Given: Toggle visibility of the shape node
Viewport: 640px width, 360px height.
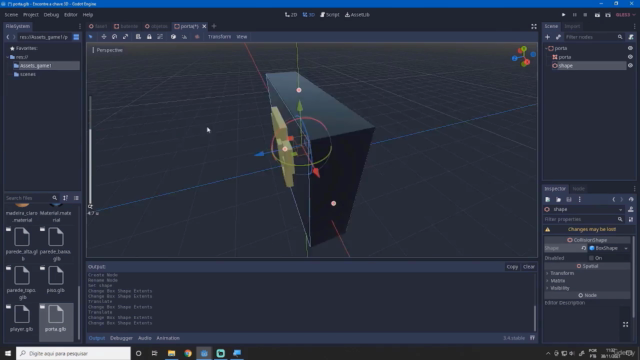Looking at the screenshot, I should click(630, 66).
